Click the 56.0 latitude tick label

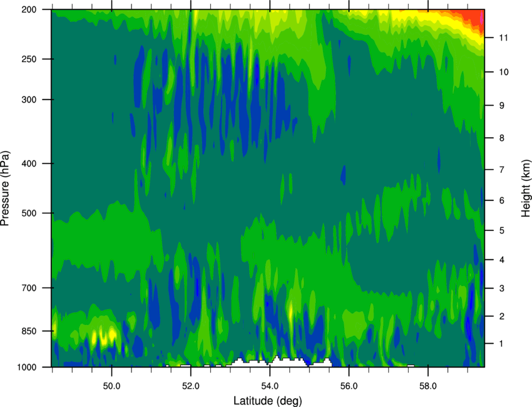coord(349,386)
